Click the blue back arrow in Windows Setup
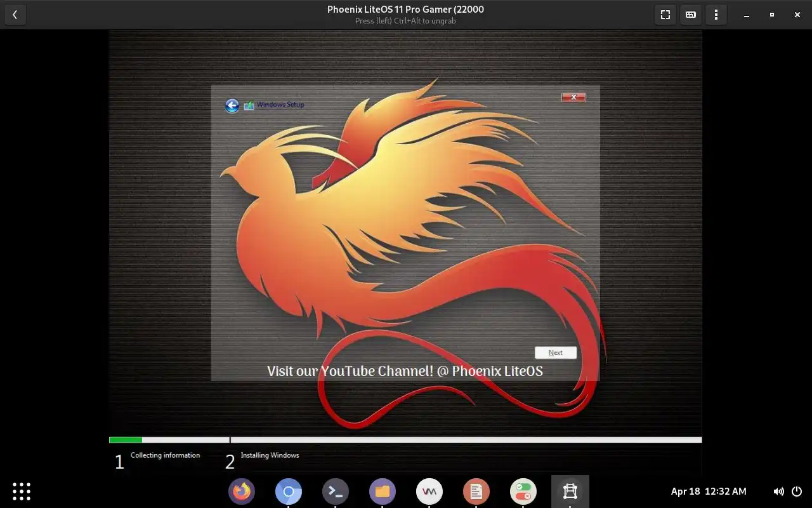This screenshot has height=508, width=812. (232, 105)
